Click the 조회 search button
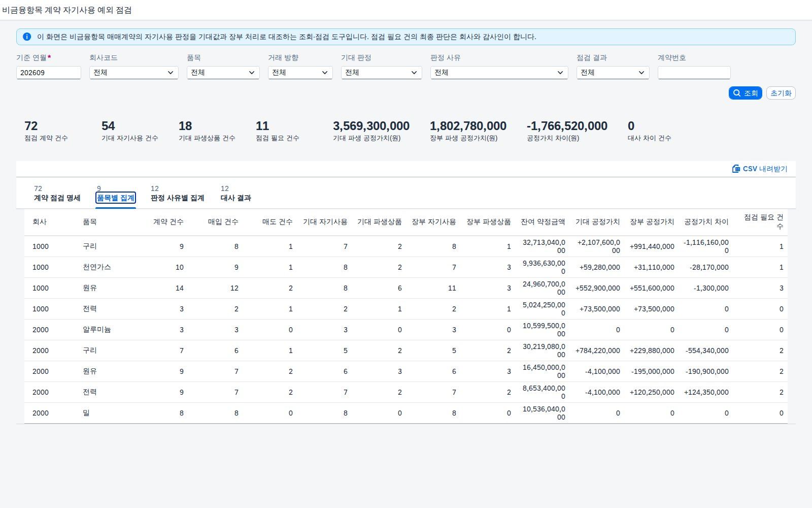 [x=745, y=93]
